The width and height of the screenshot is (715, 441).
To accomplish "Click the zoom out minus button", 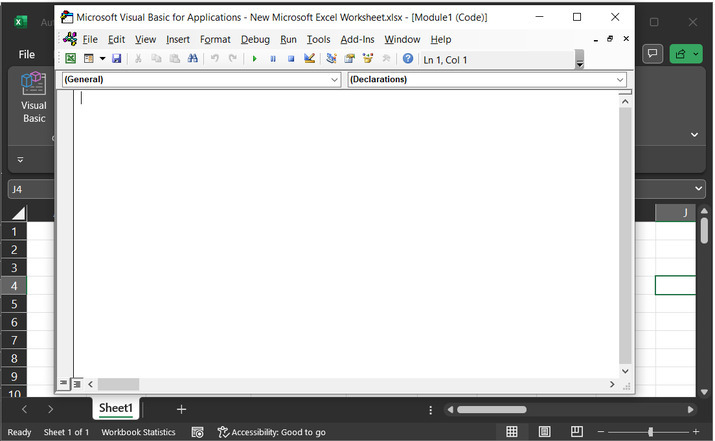I will pos(601,431).
